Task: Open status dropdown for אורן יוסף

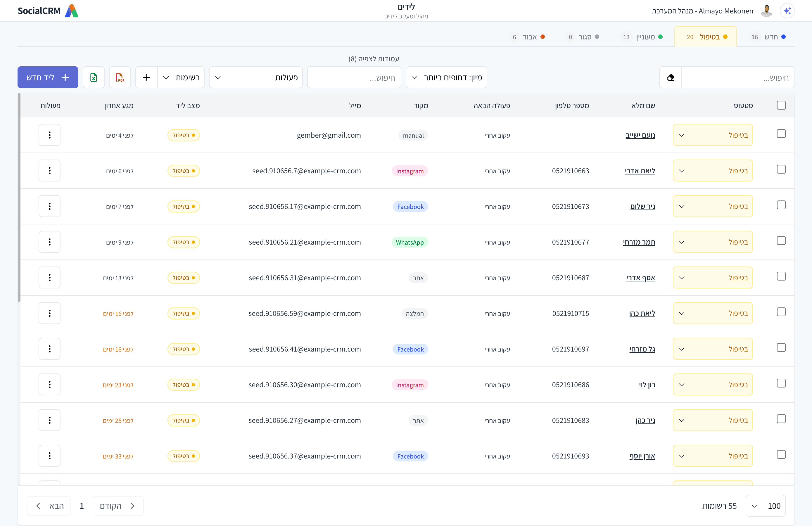Action: tap(713, 456)
